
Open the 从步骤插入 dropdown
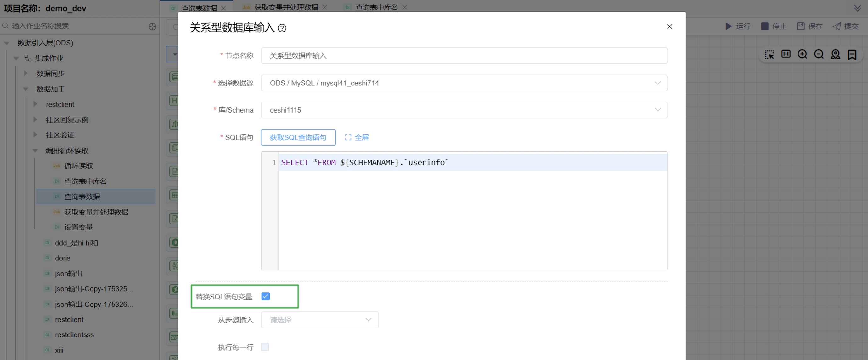point(319,320)
